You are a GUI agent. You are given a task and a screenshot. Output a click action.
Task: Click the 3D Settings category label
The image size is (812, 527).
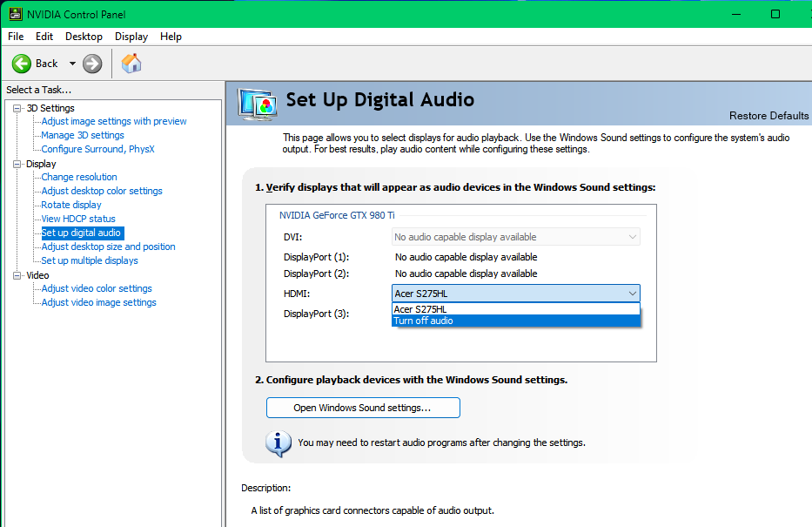[50, 108]
